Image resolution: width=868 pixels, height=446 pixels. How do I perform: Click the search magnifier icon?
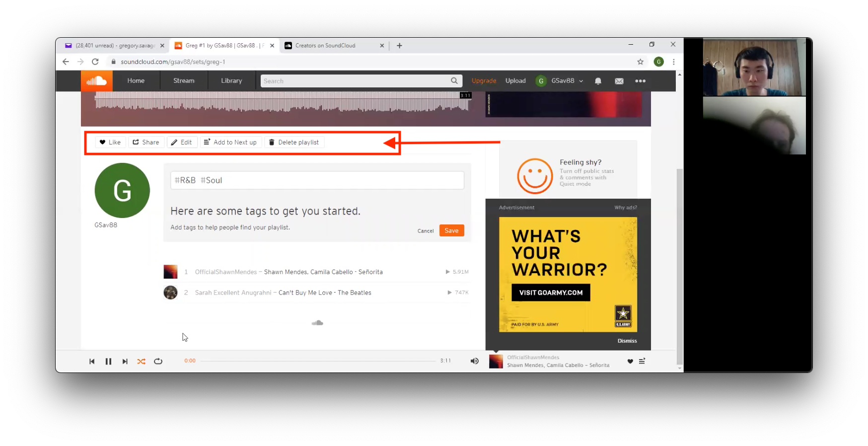[454, 81]
